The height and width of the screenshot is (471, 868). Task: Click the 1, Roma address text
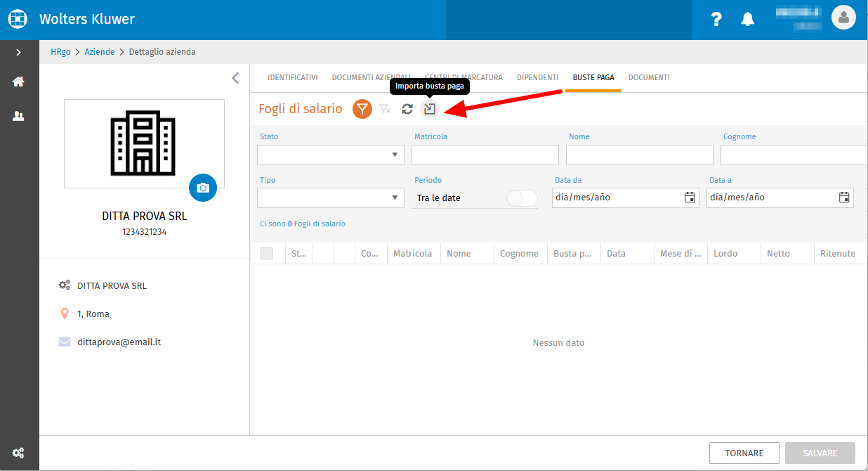coord(93,314)
